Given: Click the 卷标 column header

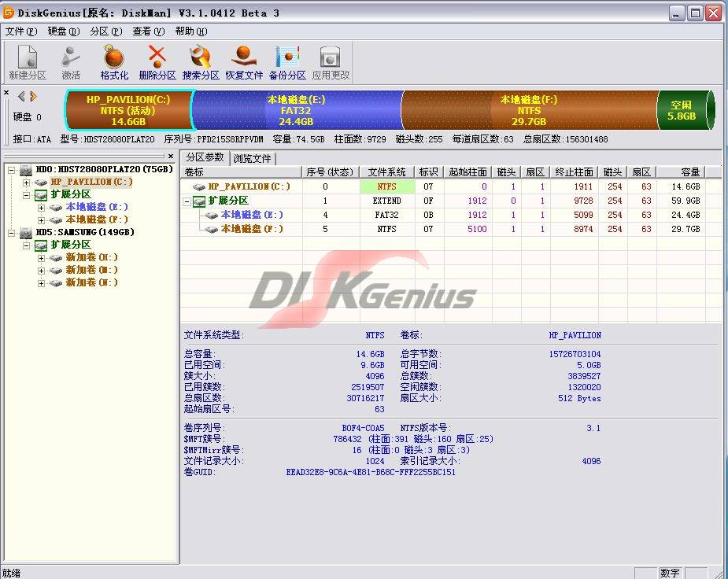Looking at the screenshot, I should (x=242, y=172).
